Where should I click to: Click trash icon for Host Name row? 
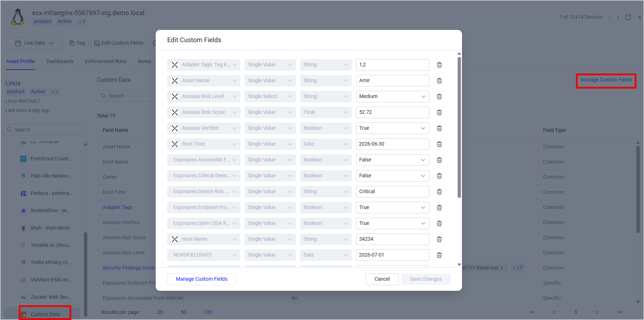439,239
